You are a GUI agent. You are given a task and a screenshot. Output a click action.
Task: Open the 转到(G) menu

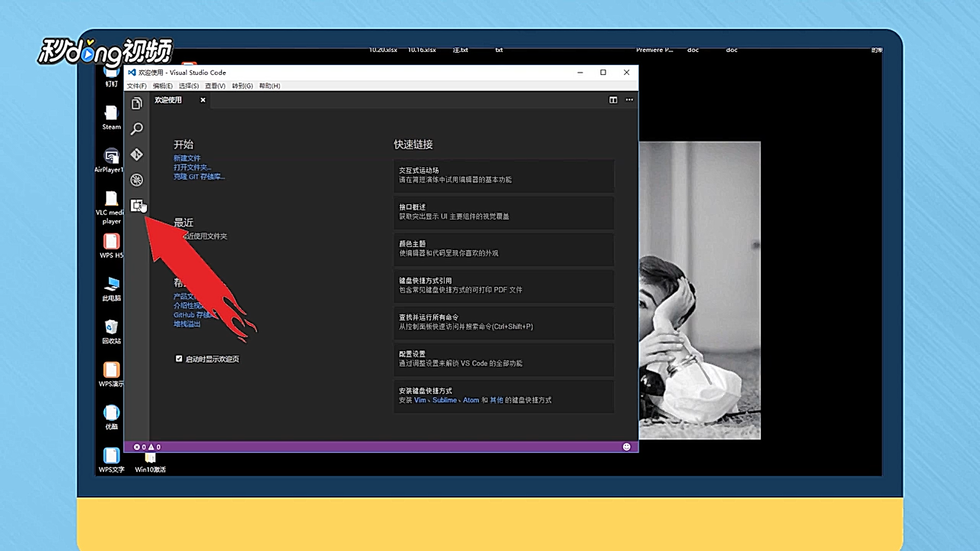pyautogui.click(x=242, y=86)
